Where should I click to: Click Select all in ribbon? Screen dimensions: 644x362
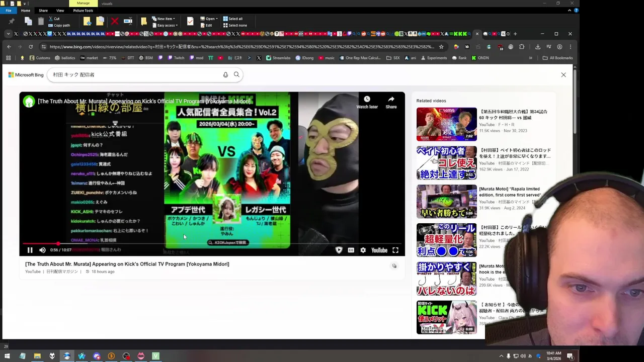click(232, 19)
